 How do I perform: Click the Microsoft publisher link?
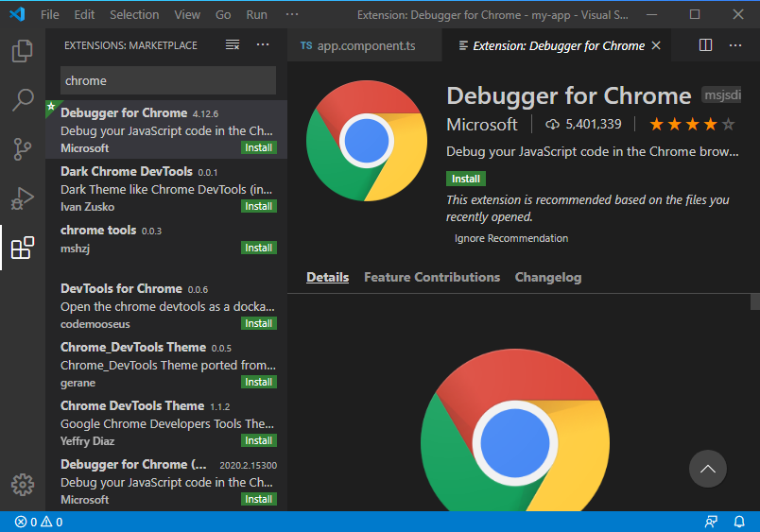tap(482, 125)
